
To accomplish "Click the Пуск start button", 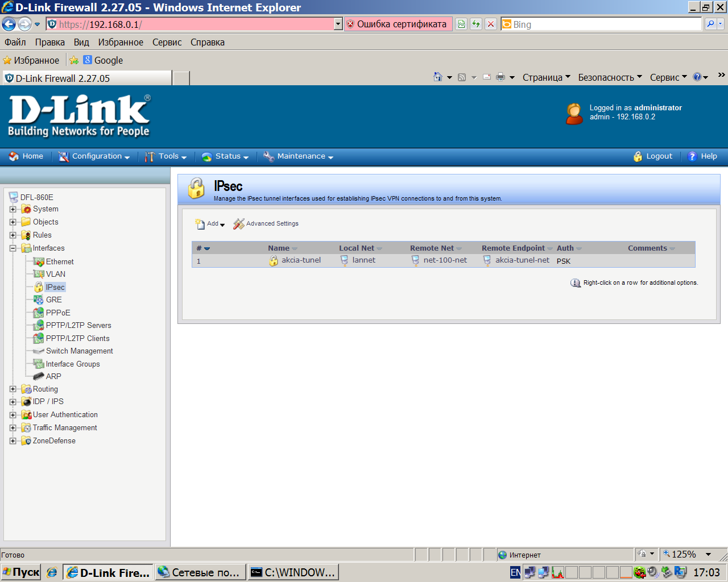I will point(21,572).
